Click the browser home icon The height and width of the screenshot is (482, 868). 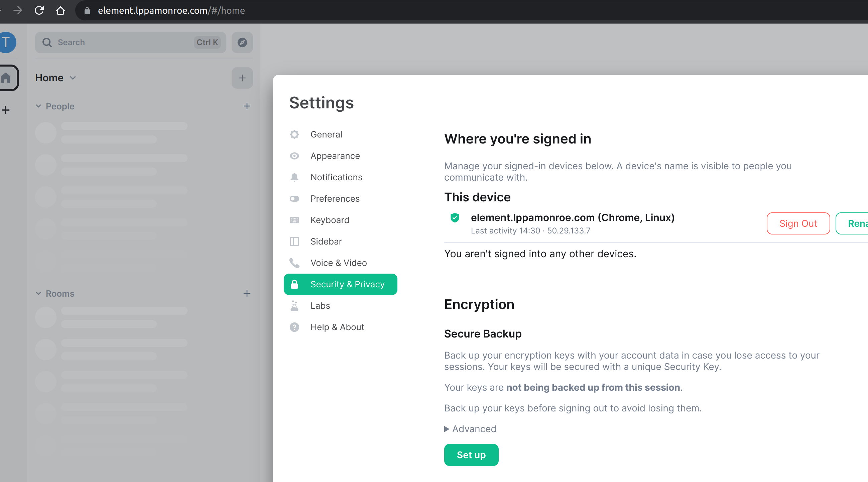coord(60,10)
